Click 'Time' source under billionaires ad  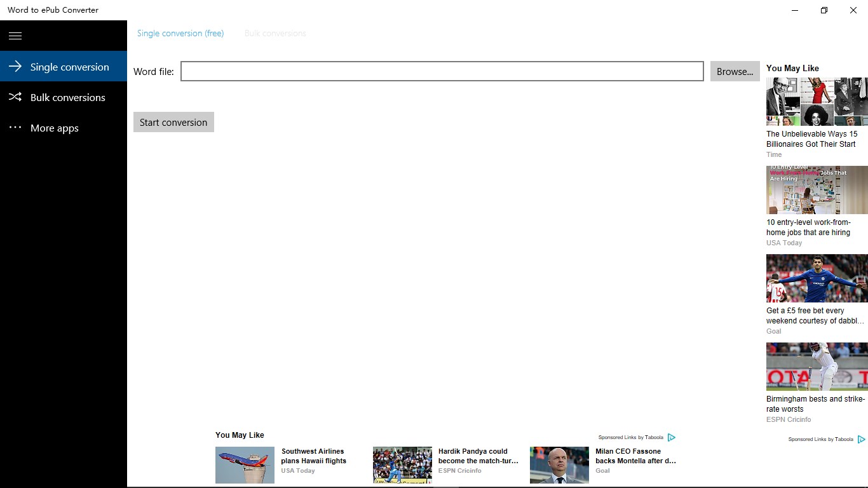(774, 154)
